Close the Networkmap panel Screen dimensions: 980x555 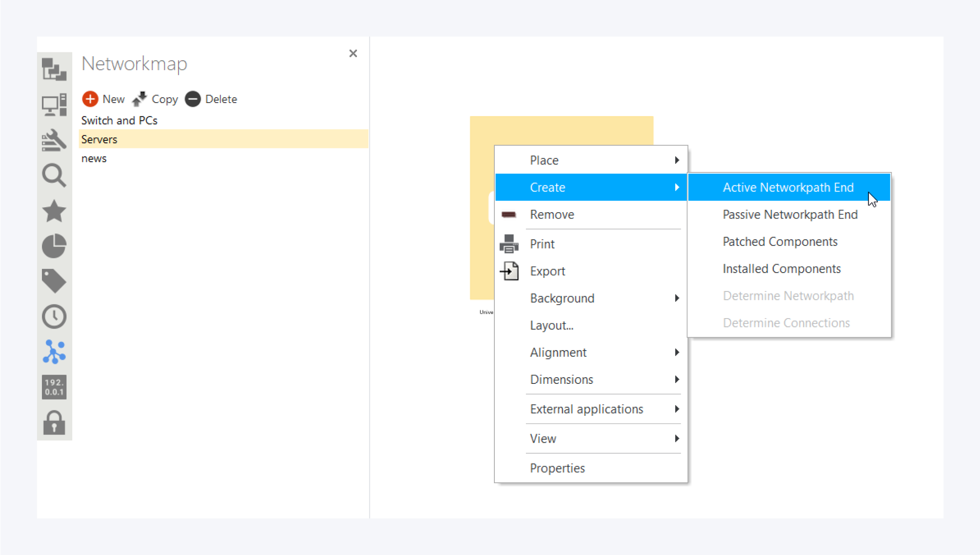click(x=353, y=53)
